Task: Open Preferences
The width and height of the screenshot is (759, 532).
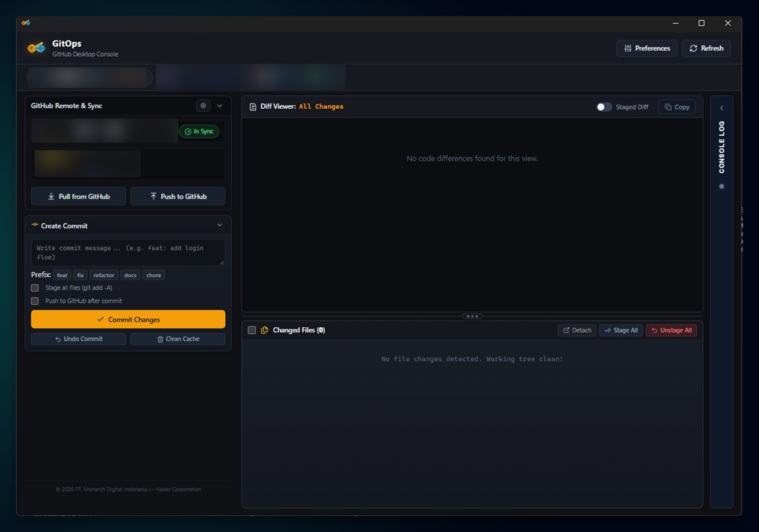Action: point(647,49)
